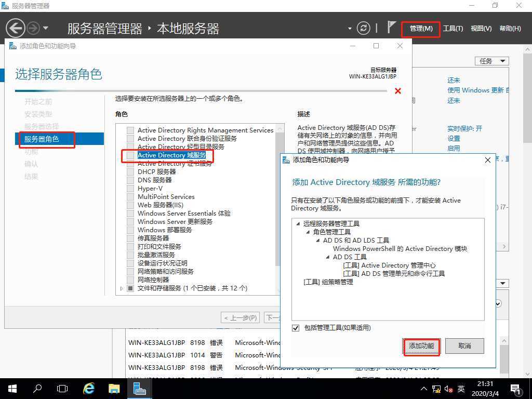Open the 帮助(H) menu
Viewport: 532px width, 399px height.
coord(510,29)
